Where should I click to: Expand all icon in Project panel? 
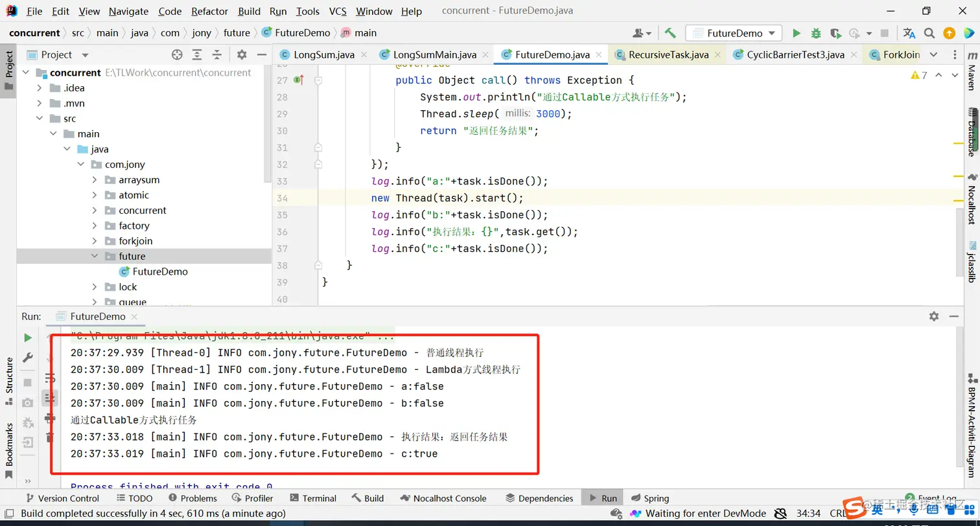[x=197, y=54]
